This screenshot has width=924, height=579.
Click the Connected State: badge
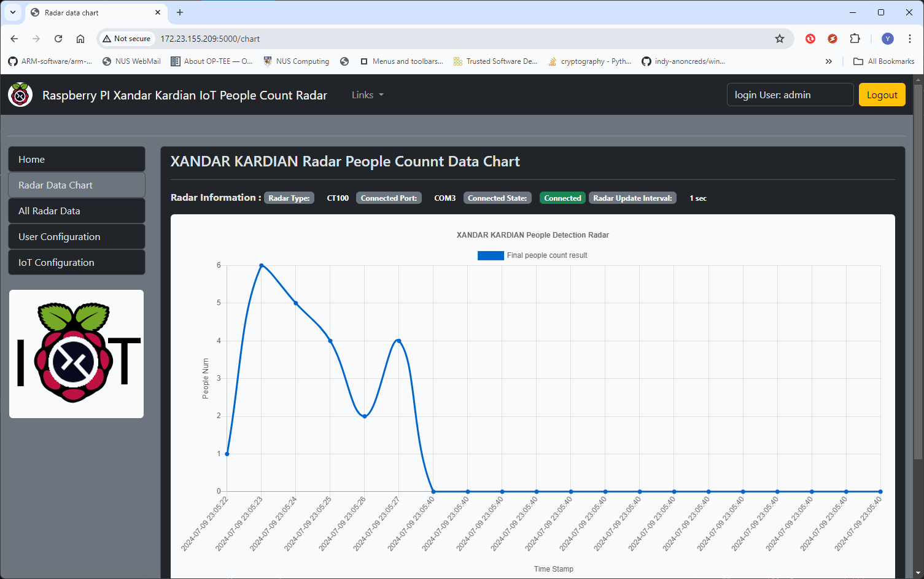click(x=497, y=198)
